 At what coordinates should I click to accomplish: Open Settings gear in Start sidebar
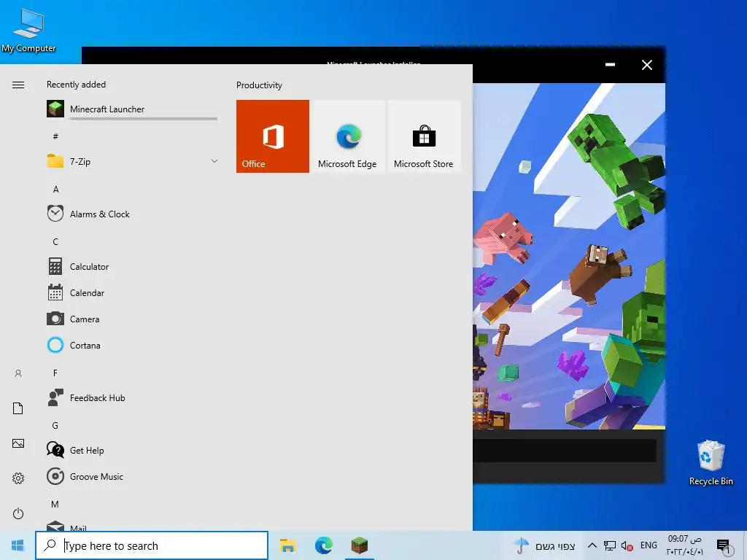18,478
